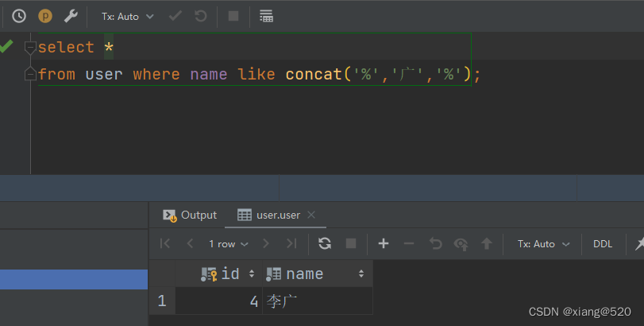Open the playground P icon
This screenshot has width=644, height=326.
click(45, 17)
